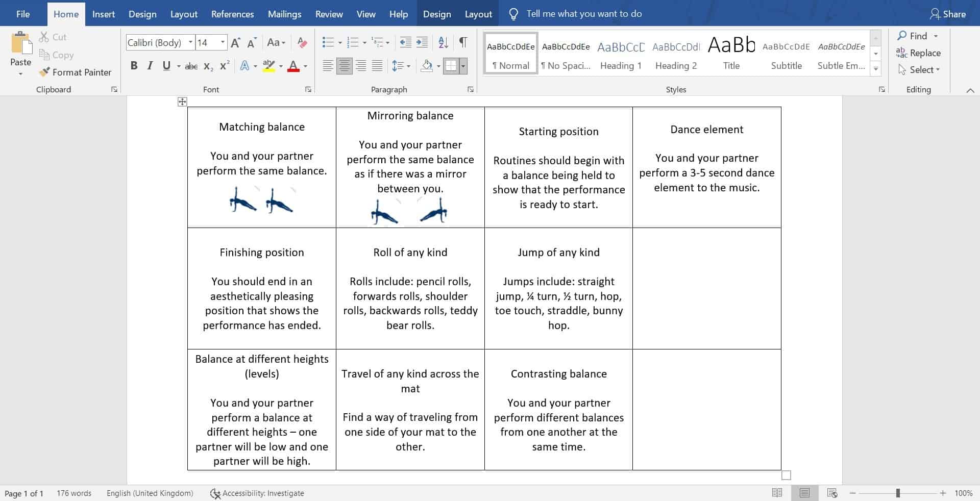
Task: Toggle Bold formatting
Action: point(134,66)
